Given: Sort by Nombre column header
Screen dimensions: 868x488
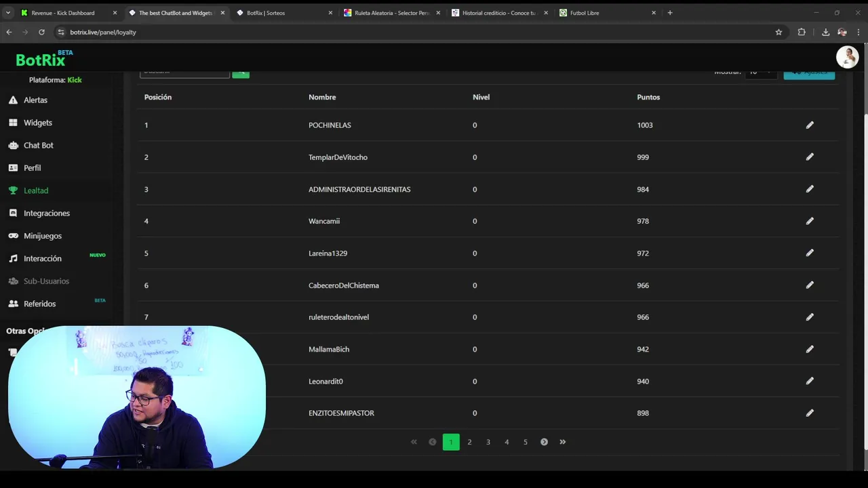Looking at the screenshot, I should 322,97.
